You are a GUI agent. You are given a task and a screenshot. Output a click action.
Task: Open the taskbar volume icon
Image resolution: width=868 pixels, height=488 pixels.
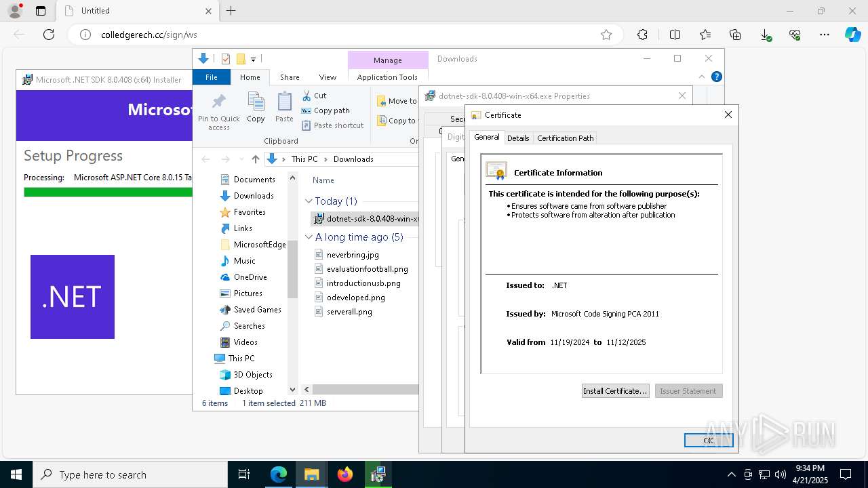781,474
